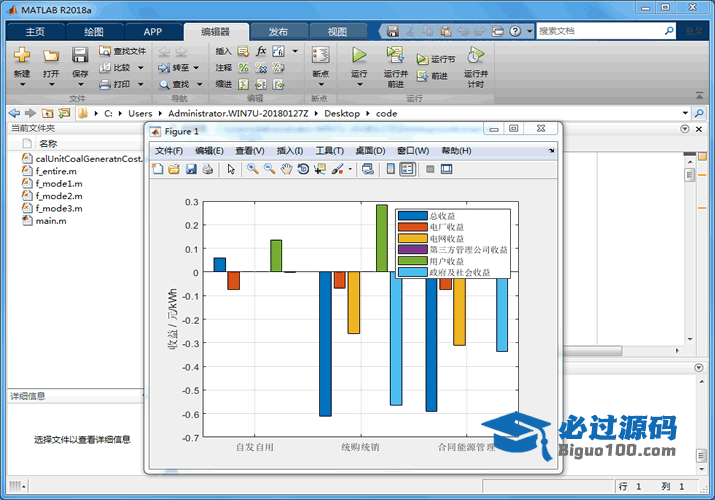Switch to the 绘图 ribbon tab
The image size is (715, 500).
pos(93,31)
